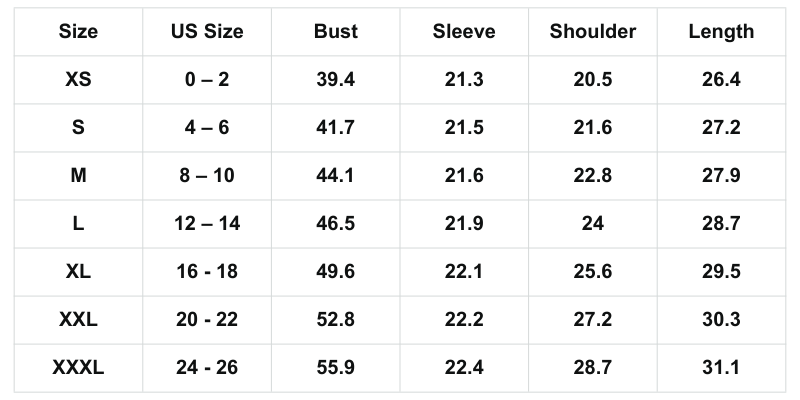Screen dimensions: 800x400
Task: Click the 12 – 14 US size cell
Action: point(207,223)
